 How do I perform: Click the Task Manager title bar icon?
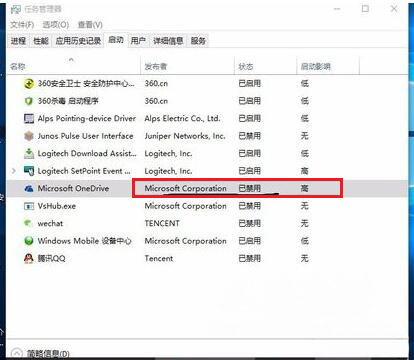pyautogui.click(x=16, y=10)
